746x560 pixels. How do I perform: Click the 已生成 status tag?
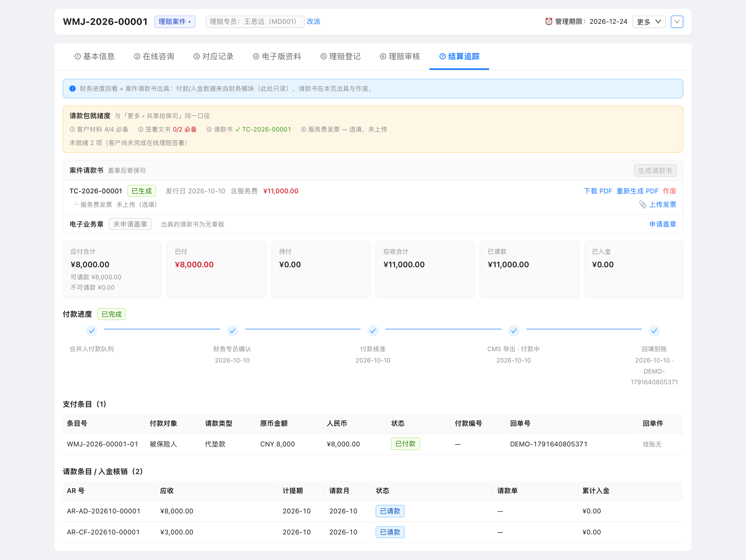click(x=142, y=191)
